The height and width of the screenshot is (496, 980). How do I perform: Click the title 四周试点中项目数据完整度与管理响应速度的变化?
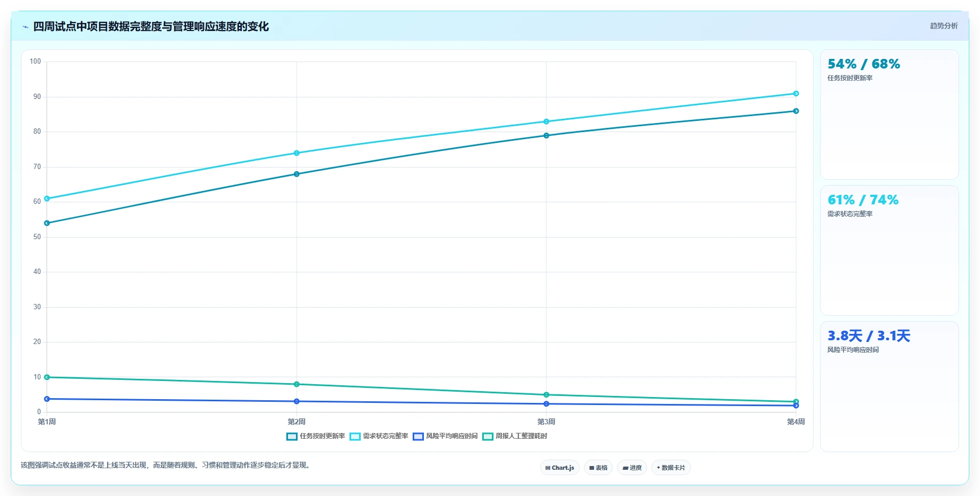[151, 26]
